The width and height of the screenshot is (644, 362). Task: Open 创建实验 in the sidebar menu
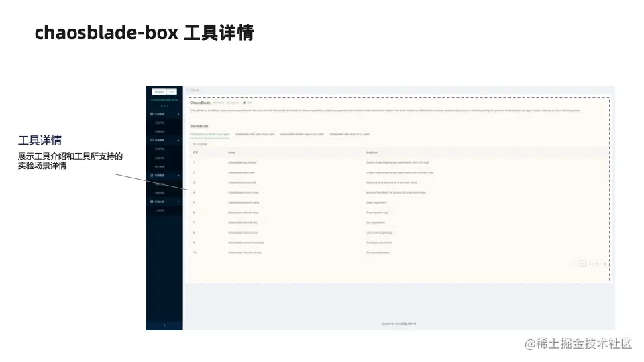(160, 132)
